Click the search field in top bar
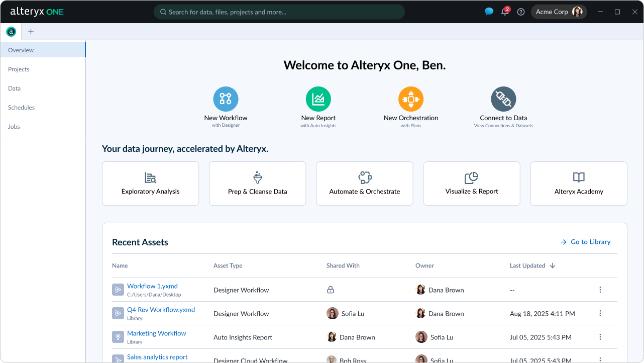This screenshot has width=644, height=363. pyautogui.click(x=279, y=12)
